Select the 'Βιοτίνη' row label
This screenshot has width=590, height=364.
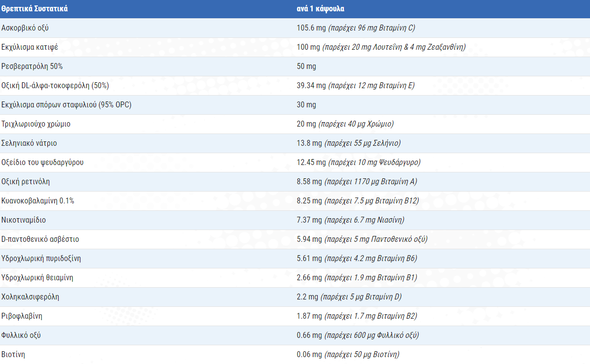pos(13,354)
